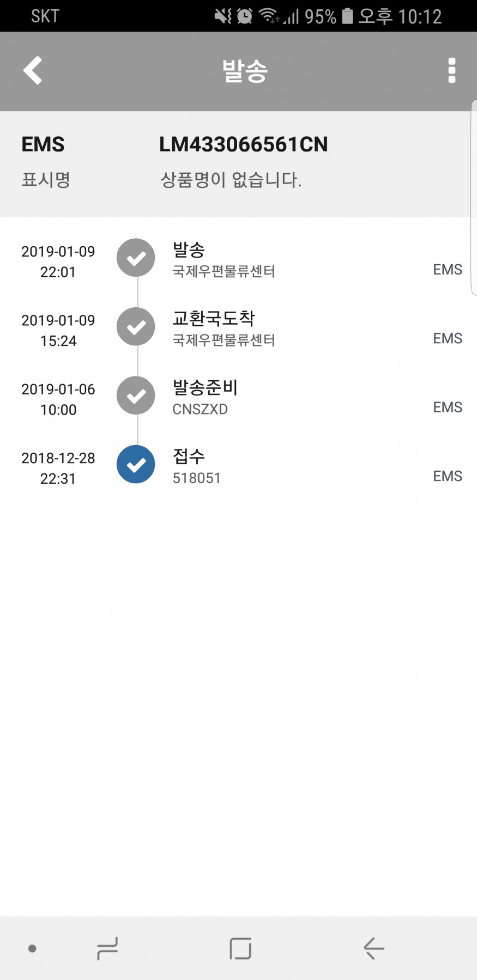Tap the 상품명이 없습니다 display name field
The image size is (477, 980).
click(x=231, y=180)
